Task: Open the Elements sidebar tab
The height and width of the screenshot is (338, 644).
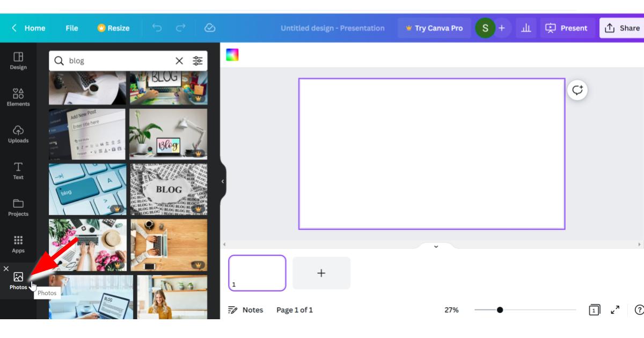Action: 18,97
